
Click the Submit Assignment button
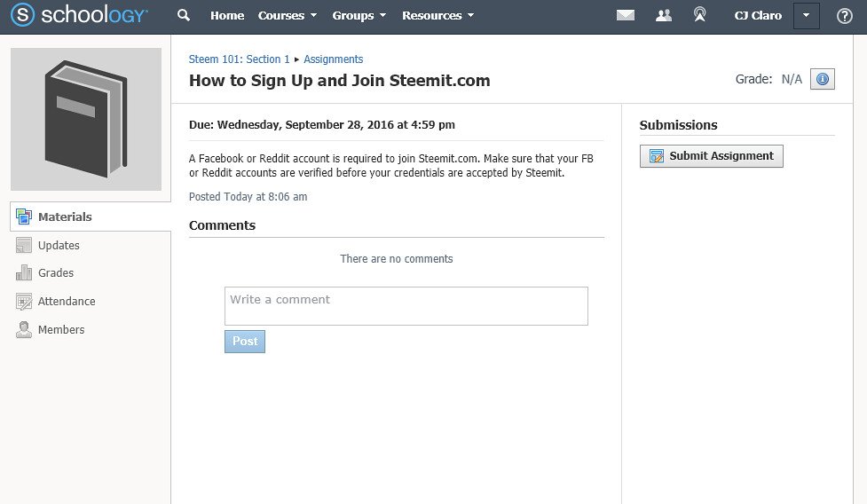(x=711, y=156)
